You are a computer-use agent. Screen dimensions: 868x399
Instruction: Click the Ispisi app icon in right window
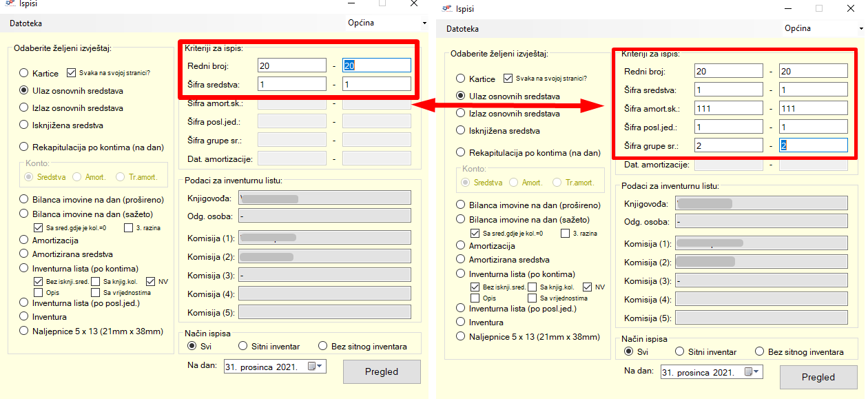pos(446,8)
